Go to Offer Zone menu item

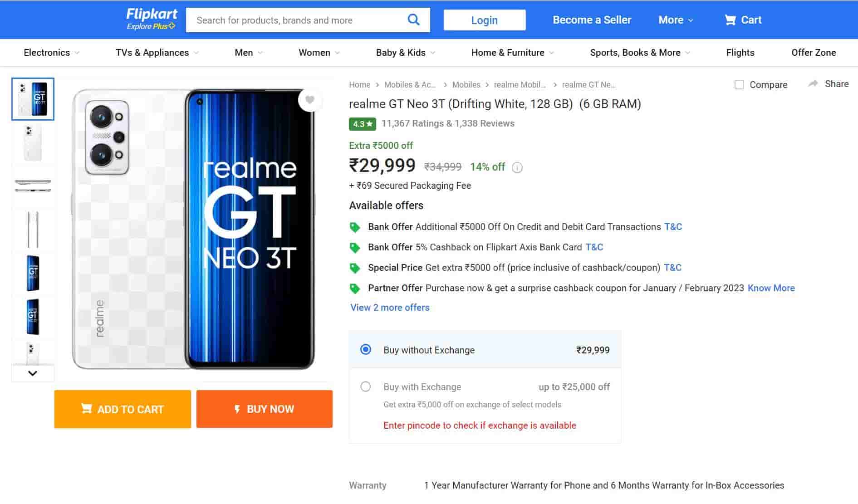[813, 53]
